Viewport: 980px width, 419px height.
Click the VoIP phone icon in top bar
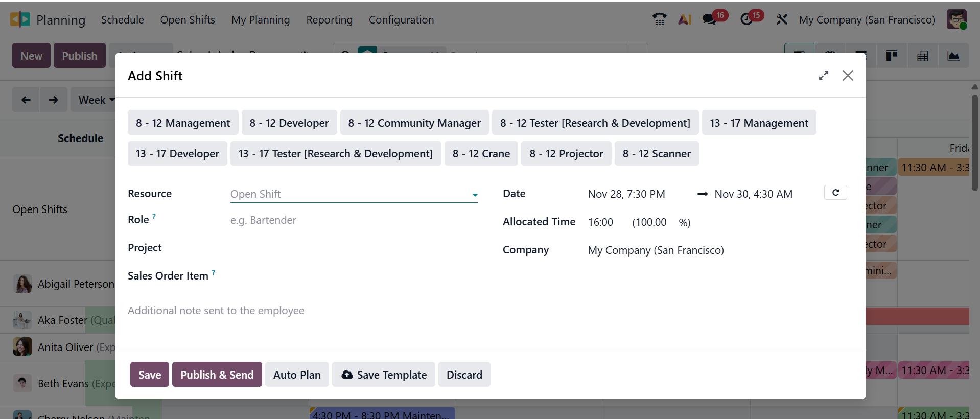coord(659,19)
